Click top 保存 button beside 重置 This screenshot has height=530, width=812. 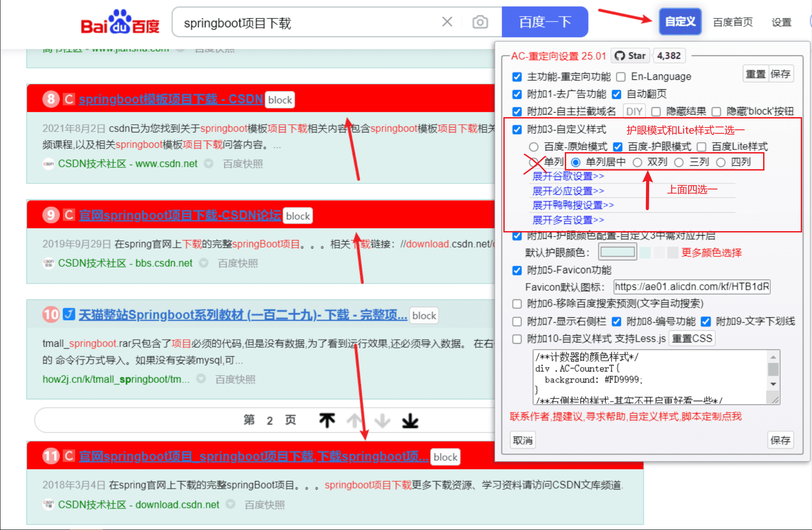(781, 74)
